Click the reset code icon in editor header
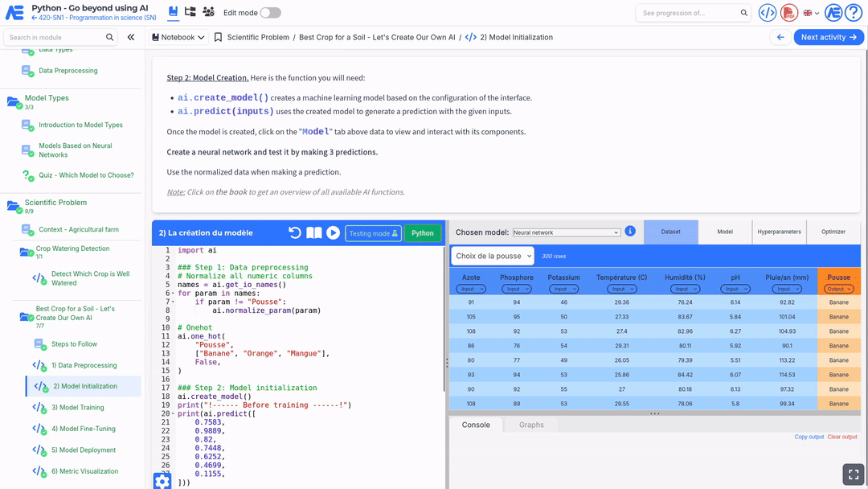 coord(295,233)
